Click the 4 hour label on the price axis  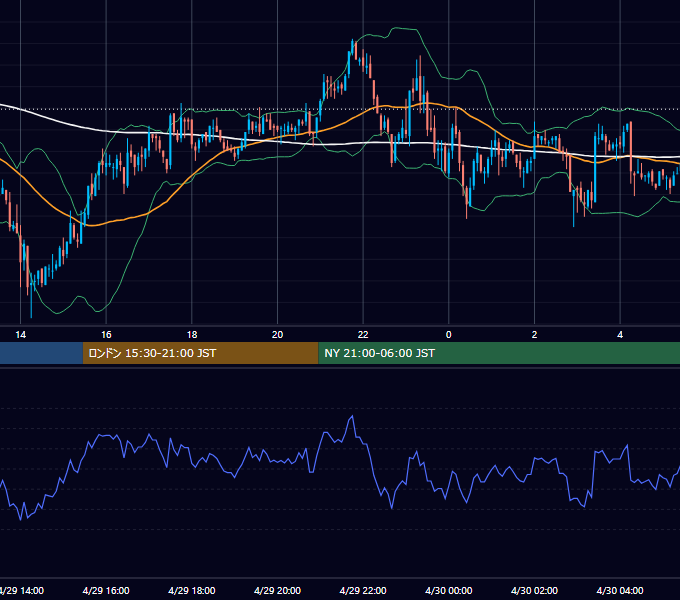pyautogui.click(x=620, y=335)
